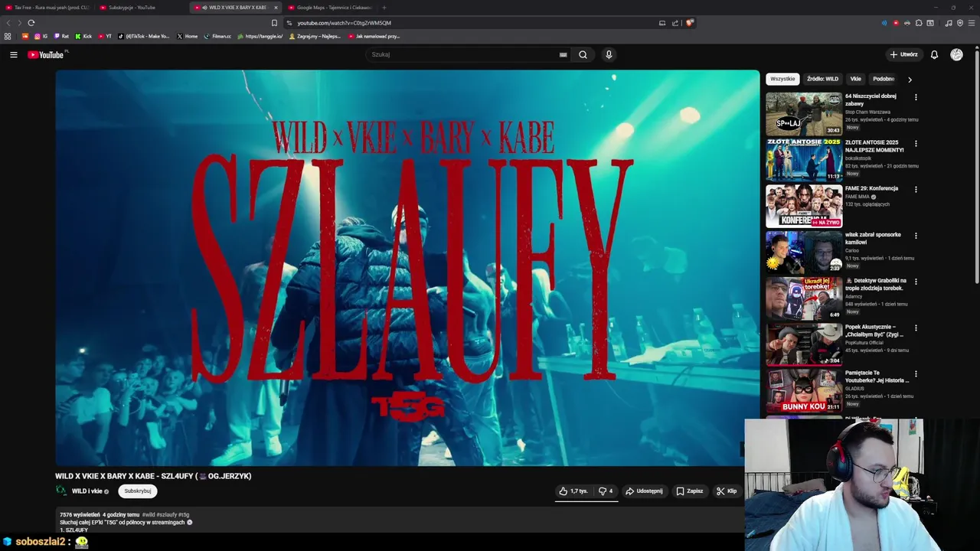Show more filter chips with right arrow
Viewport: 980px width, 551px height.
910,79
